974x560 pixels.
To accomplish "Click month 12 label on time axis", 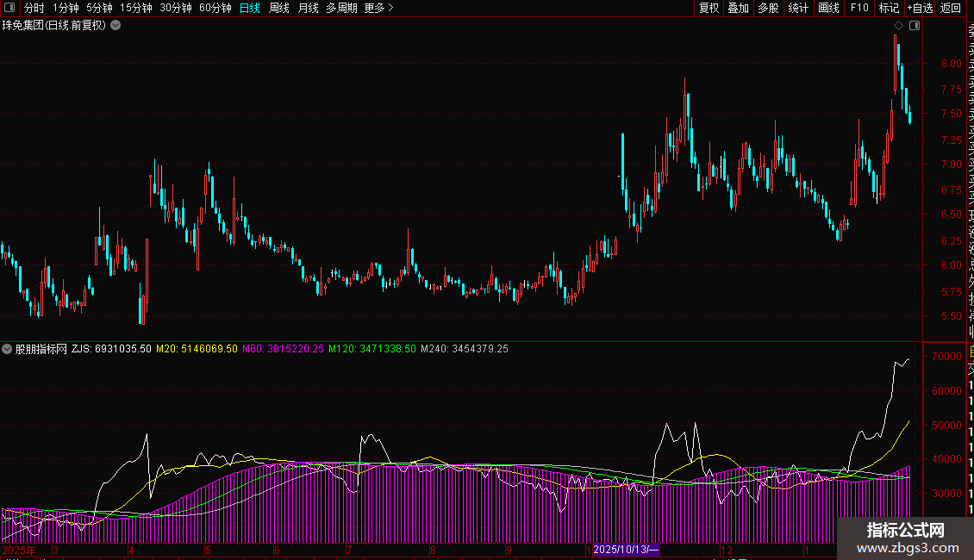I will coord(726,551).
